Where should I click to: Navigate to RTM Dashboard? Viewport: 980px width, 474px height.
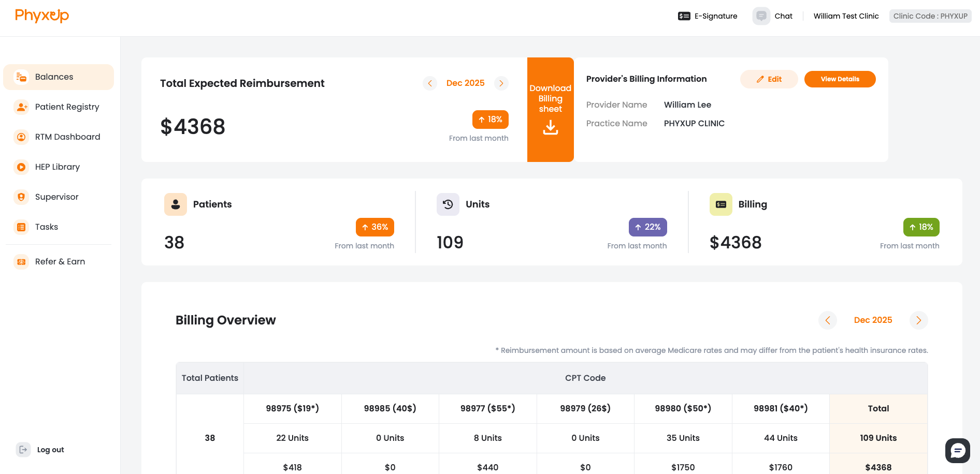[67, 137]
